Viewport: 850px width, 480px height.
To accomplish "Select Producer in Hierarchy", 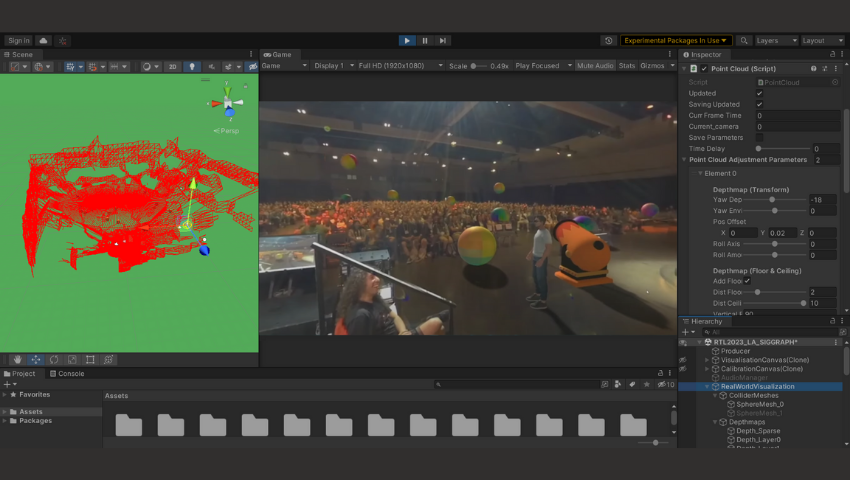I will [x=735, y=351].
